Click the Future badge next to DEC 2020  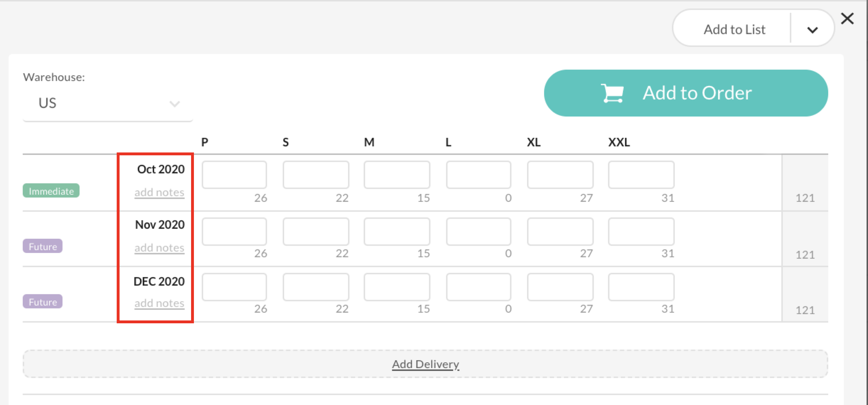[42, 302]
